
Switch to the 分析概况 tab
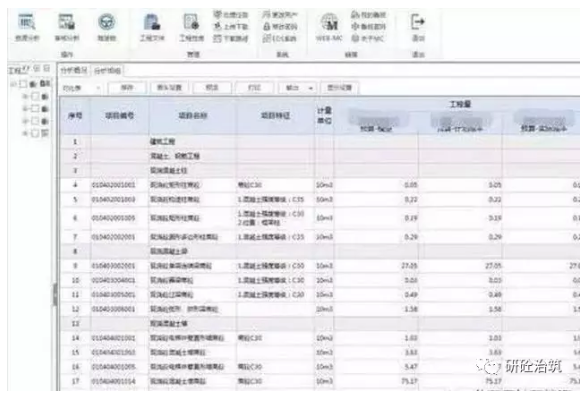pyautogui.click(x=74, y=70)
